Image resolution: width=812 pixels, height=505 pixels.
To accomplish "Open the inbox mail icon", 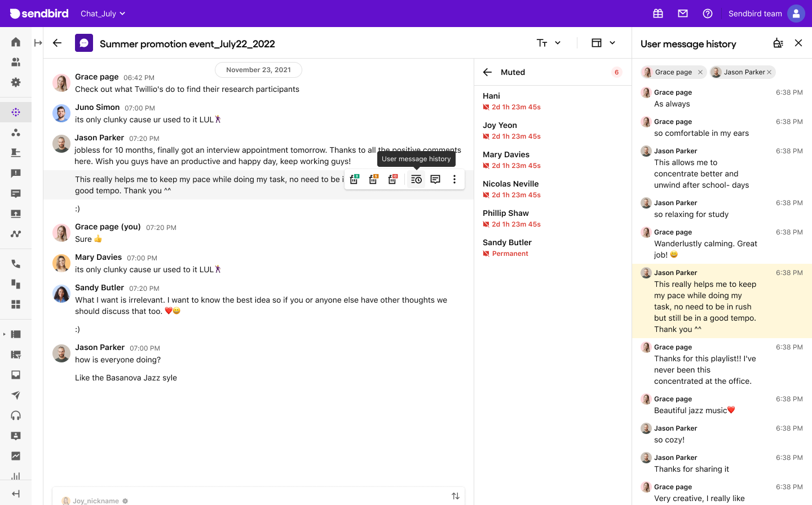I will coord(683,13).
